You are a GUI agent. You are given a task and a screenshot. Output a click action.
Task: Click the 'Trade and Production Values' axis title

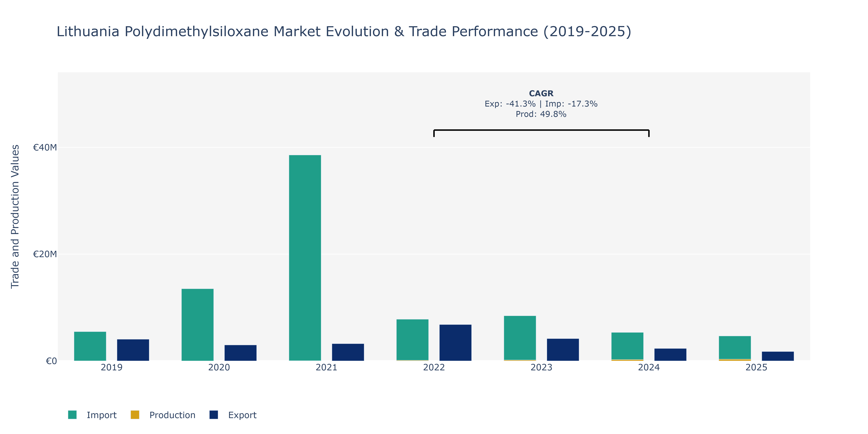15,216
